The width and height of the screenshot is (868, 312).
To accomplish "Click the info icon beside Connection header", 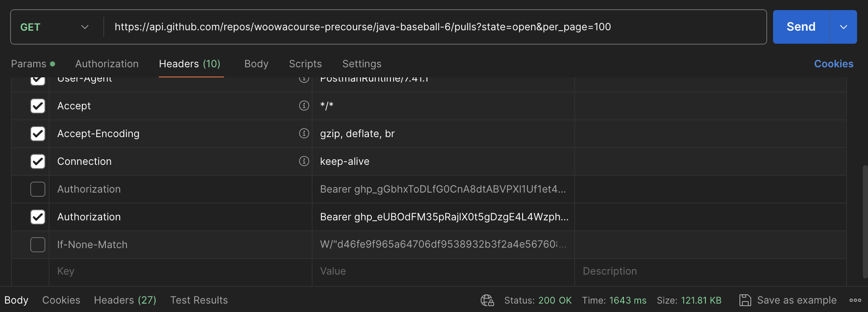I will click(x=304, y=161).
